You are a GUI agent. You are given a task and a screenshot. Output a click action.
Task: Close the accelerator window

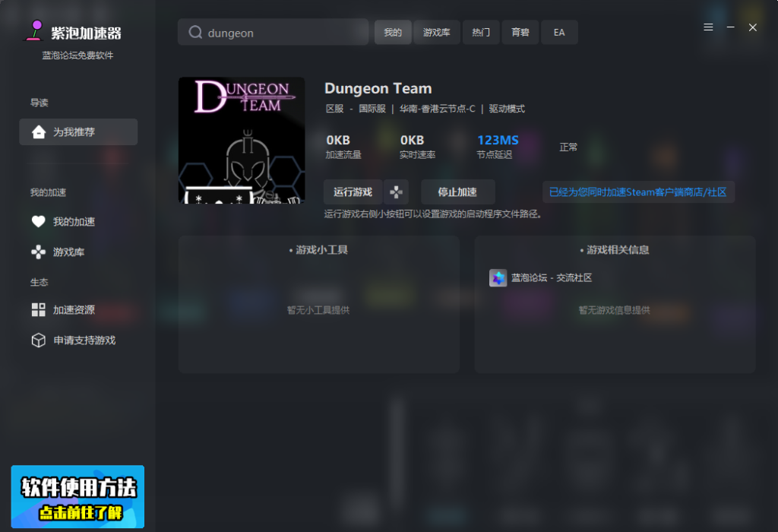coord(753,27)
